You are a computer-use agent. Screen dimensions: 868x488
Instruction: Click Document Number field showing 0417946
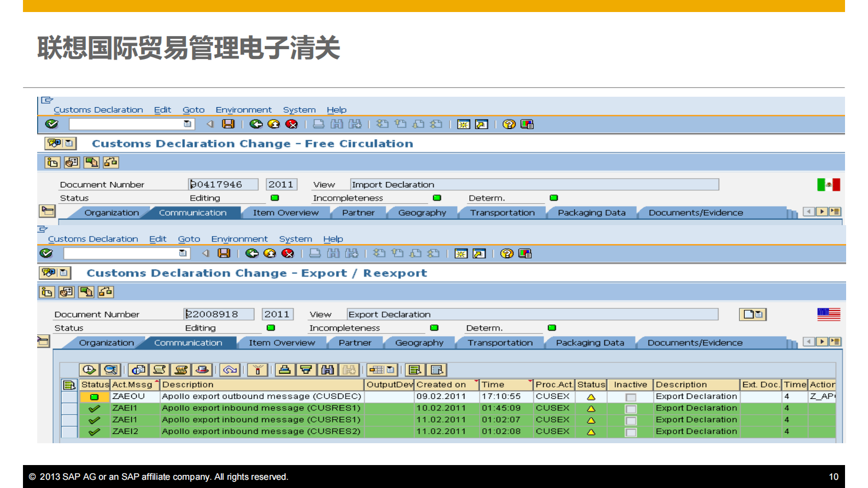coord(223,185)
